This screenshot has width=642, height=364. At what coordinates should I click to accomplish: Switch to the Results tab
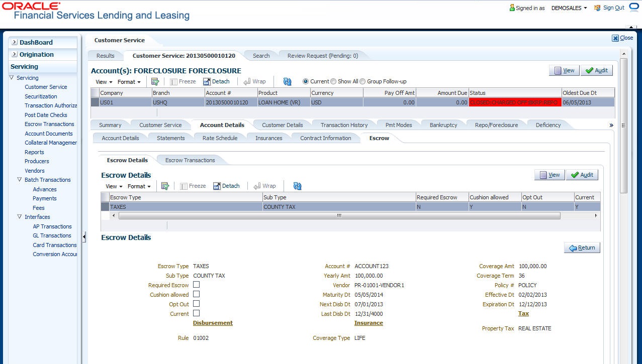point(106,56)
